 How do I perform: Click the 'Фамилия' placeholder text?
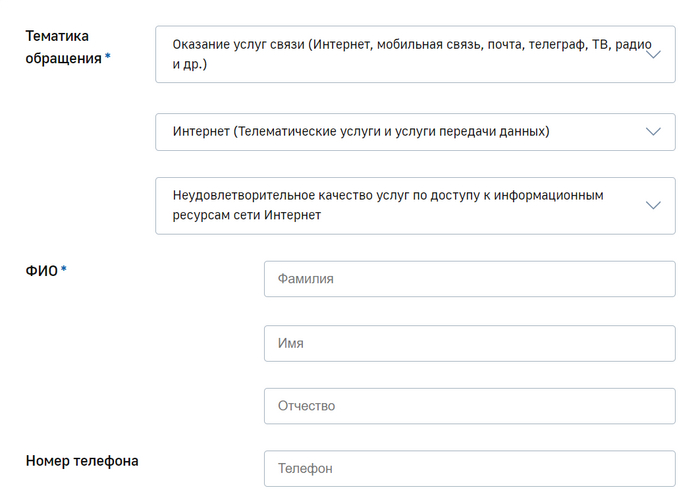306,279
